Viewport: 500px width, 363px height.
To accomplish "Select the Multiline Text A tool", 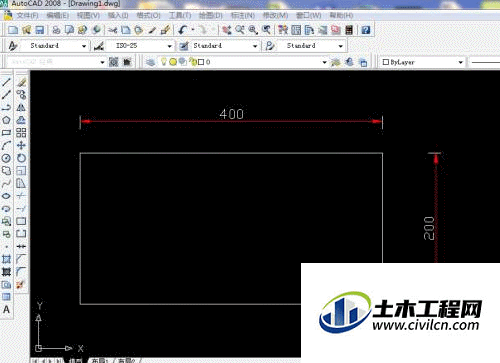I will pos(6,310).
